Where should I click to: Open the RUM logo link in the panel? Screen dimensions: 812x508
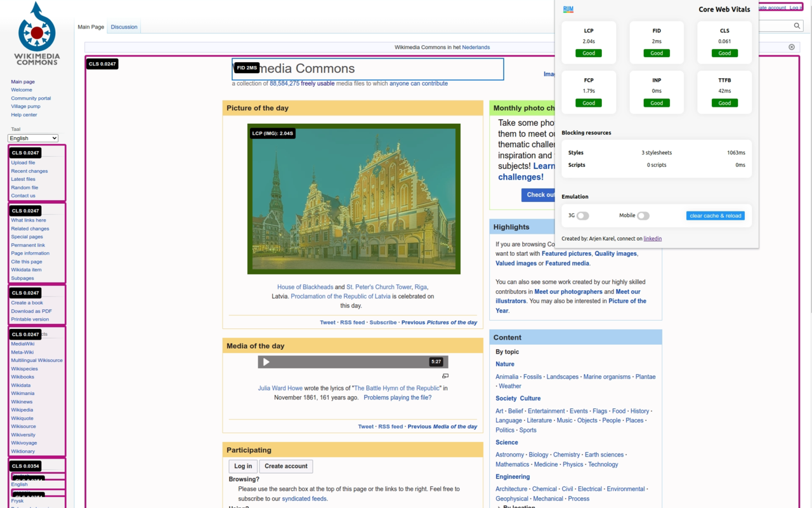[569, 9]
